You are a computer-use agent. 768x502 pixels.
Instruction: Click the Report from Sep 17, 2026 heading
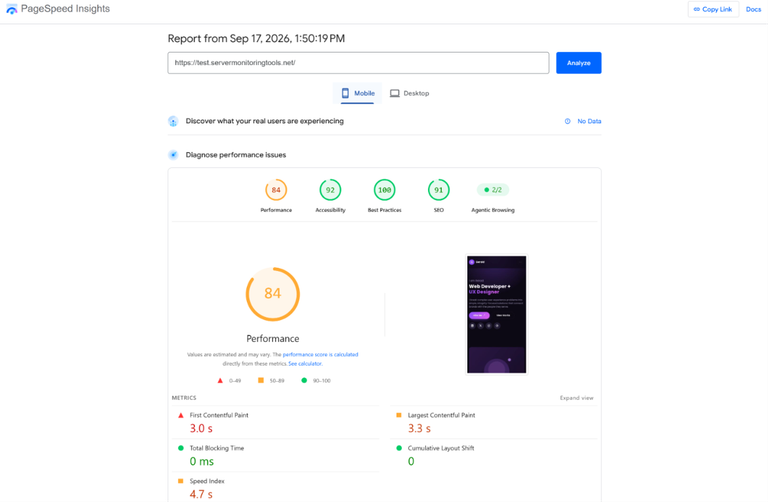256,38
